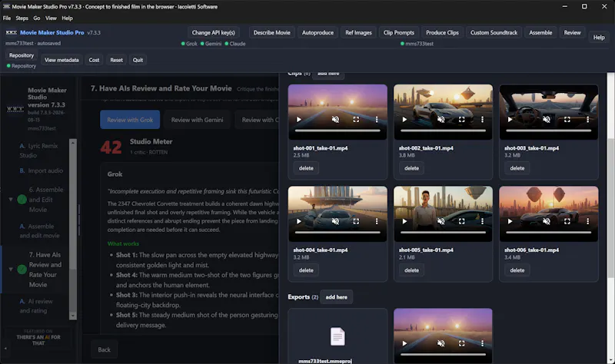The width and height of the screenshot is (615, 364).
Task: Open more options for the shot-002_take-01.mp4 clip
Action: point(482,120)
